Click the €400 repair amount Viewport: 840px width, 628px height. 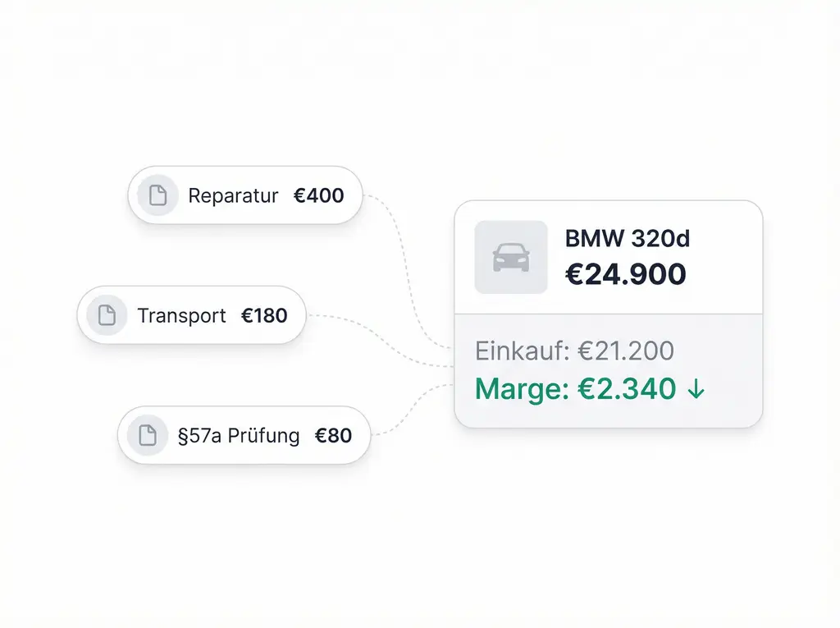click(318, 196)
